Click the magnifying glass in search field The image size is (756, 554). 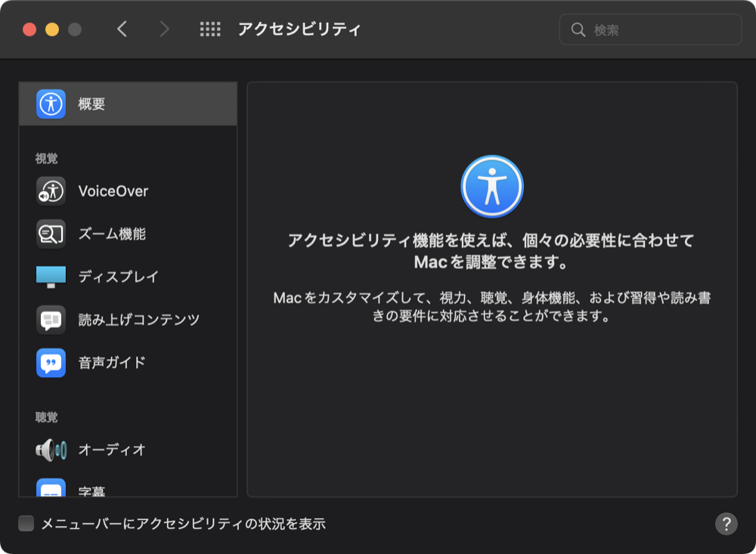click(x=578, y=30)
